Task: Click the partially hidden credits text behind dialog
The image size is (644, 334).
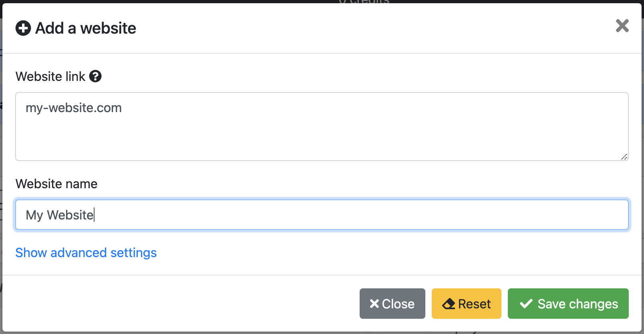Action: pyautogui.click(x=364, y=2)
